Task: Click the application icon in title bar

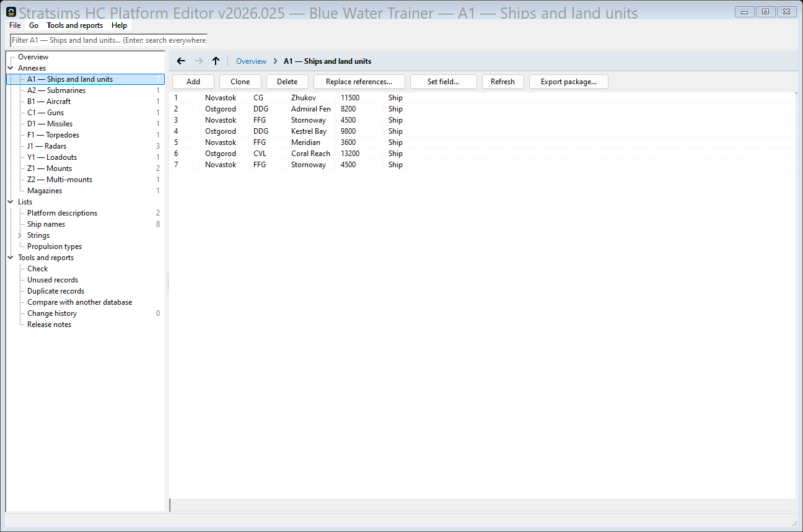Action: click(x=11, y=12)
